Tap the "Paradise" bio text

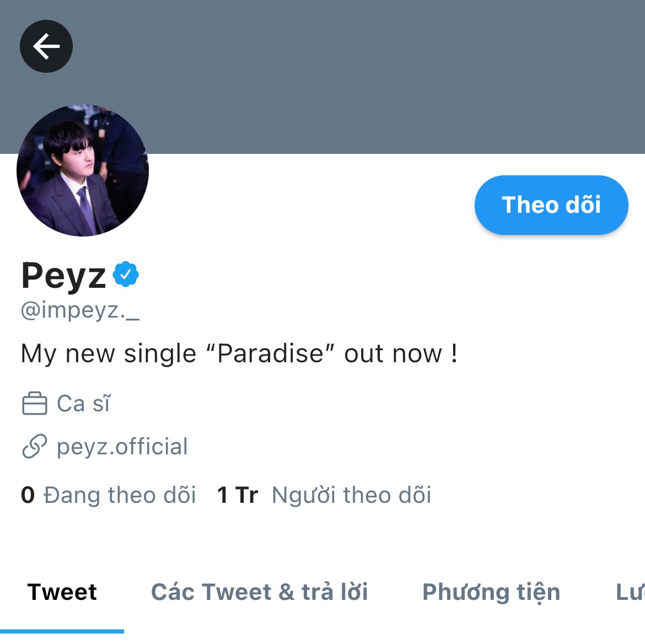point(270,353)
